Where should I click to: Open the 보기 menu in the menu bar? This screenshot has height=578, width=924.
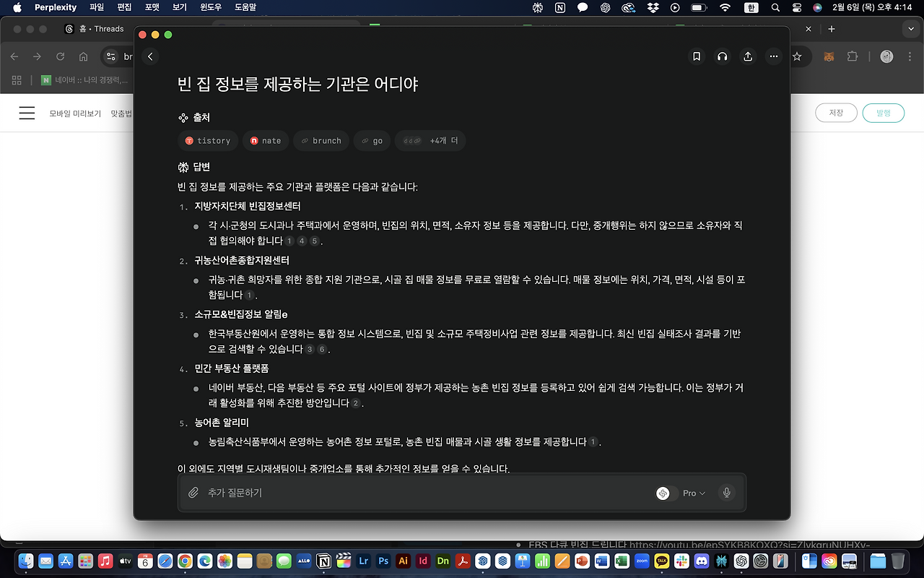pos(179,7)
